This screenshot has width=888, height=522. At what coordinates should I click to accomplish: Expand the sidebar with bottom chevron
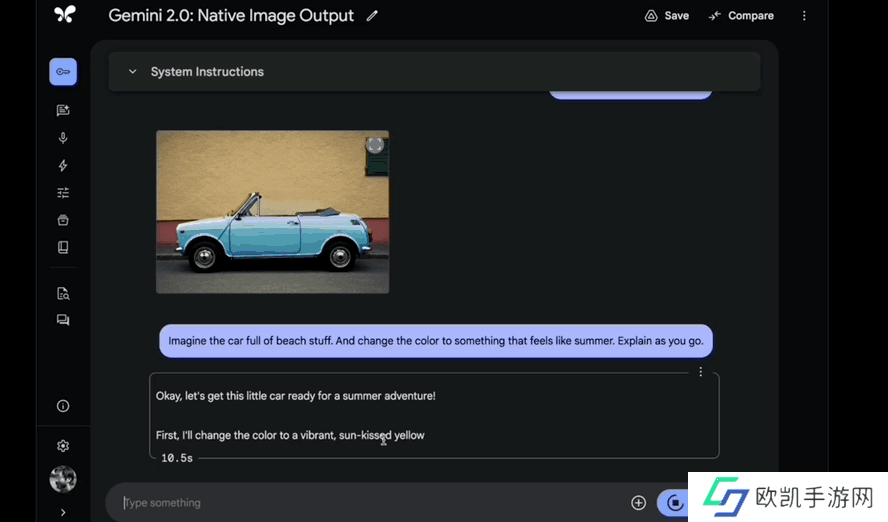[63, 512]
